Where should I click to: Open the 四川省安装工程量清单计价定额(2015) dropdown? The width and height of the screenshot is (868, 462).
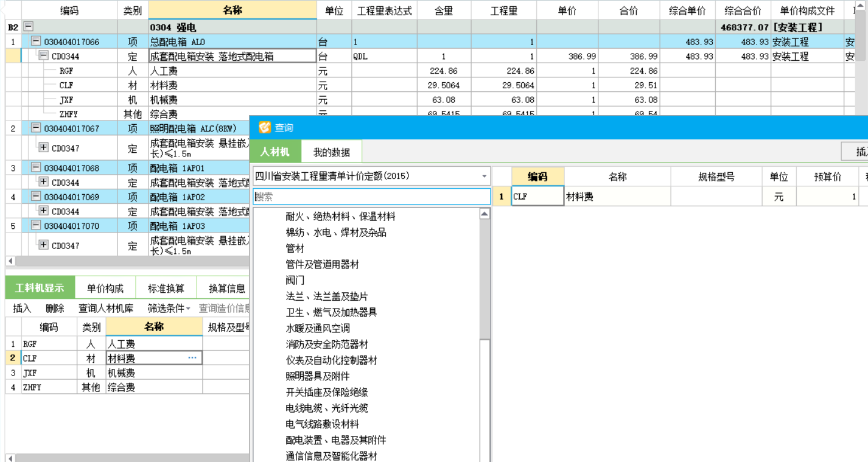[x=485, y=177]
